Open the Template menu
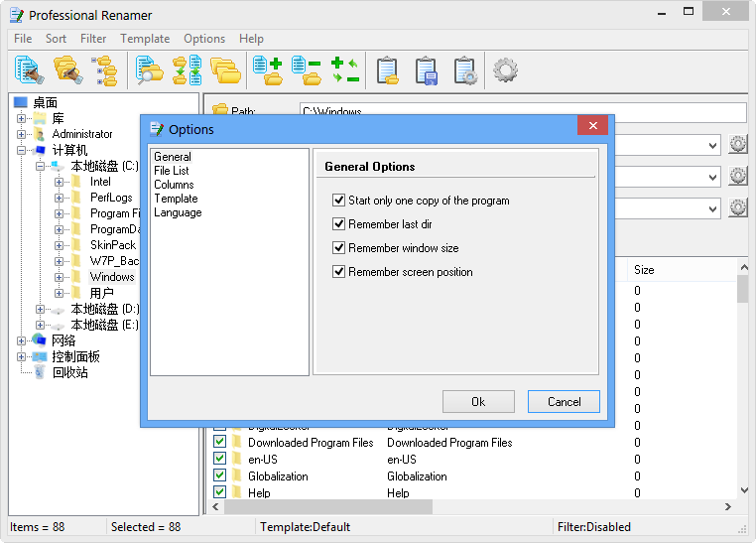The image size is (756, 543). (145, 39)
